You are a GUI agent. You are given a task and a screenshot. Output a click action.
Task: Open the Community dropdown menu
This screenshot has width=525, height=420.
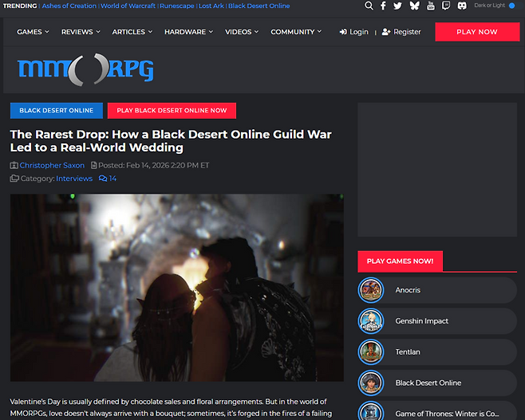point(296,32)
